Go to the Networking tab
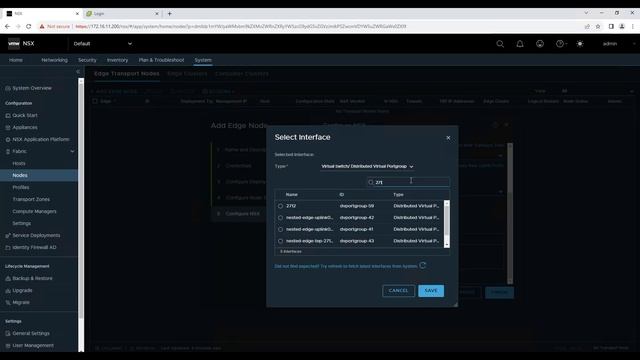This screenshot has width=640, height=360. (54, 60)
